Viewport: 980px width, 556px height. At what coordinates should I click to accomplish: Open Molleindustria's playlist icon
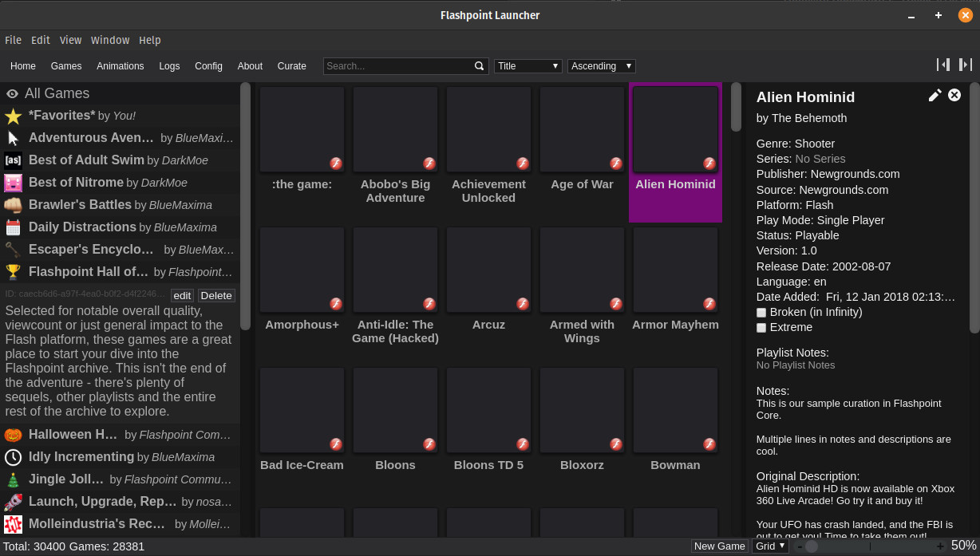[x=13, y=524]
